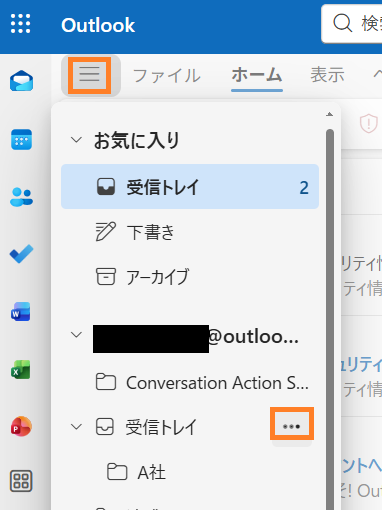382x510 pixels.
Task: Open the 下書き folder
Action: coord(190,232)
